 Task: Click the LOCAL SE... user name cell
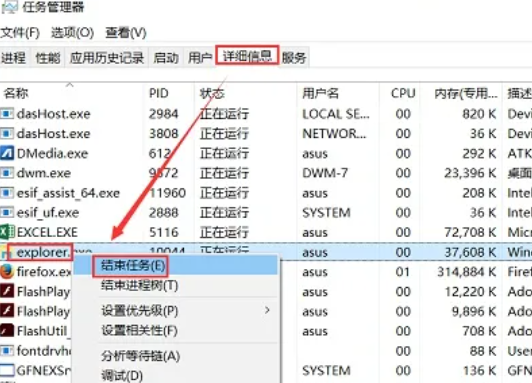tap(336, 114)
